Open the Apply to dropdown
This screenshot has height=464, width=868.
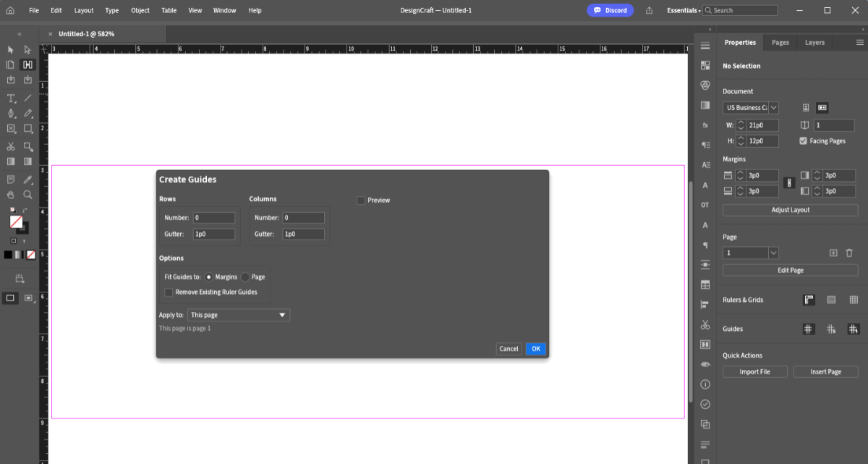tap(239, 315)
